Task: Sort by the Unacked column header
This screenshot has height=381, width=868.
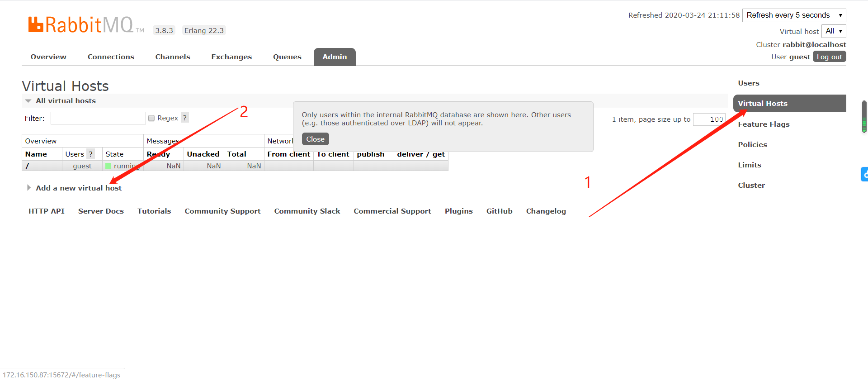Action: coord(203,154)
